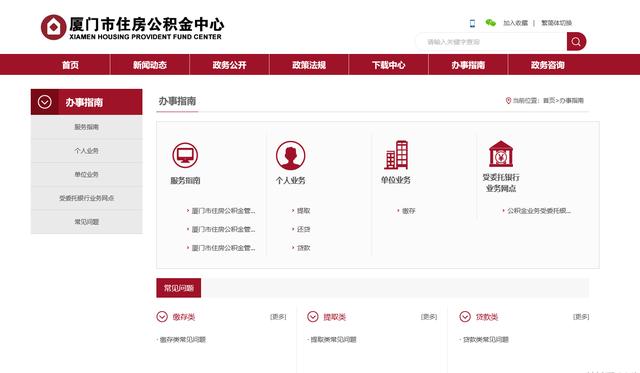Open 贷款 under 个人业务
The height and width of the screenshot is (373, 640).
(303, 248)
